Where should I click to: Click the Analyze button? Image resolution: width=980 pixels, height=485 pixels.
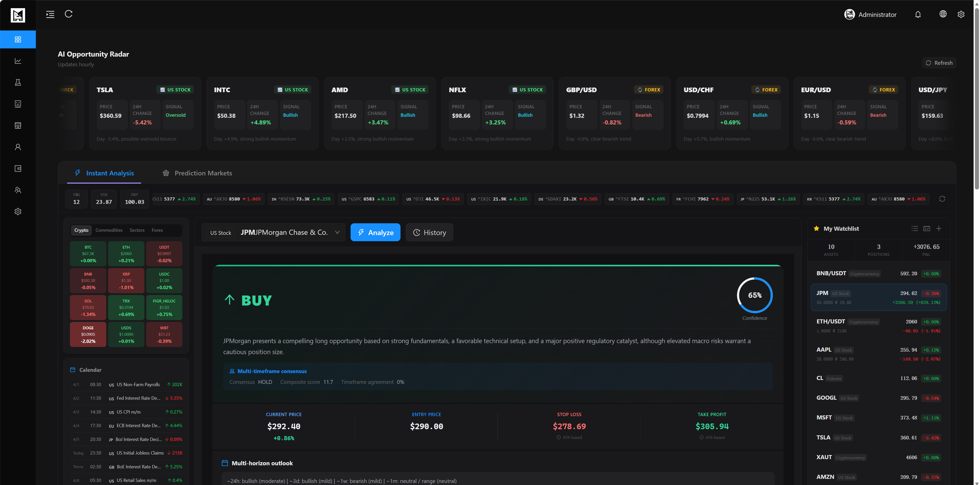[375, 233]
